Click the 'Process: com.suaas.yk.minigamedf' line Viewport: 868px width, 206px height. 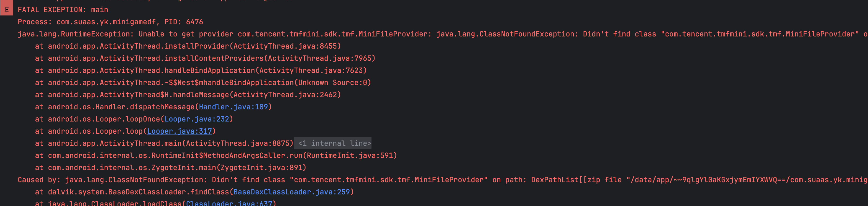click(x=110, y=22)
